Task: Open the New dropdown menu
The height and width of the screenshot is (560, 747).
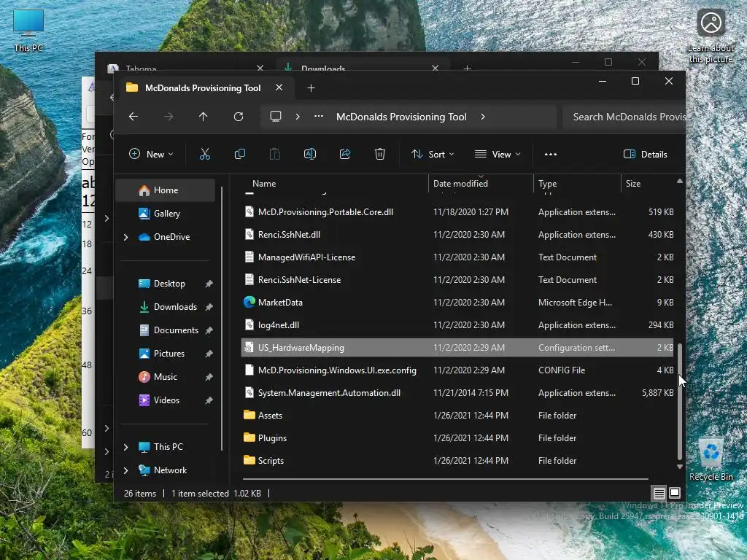Action: (152, 154)
